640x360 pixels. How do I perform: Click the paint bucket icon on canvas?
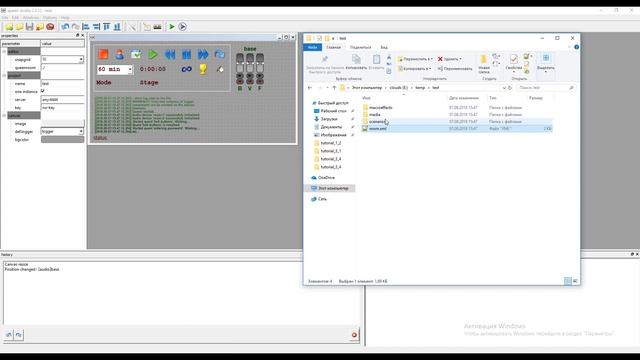click(220, 69)
